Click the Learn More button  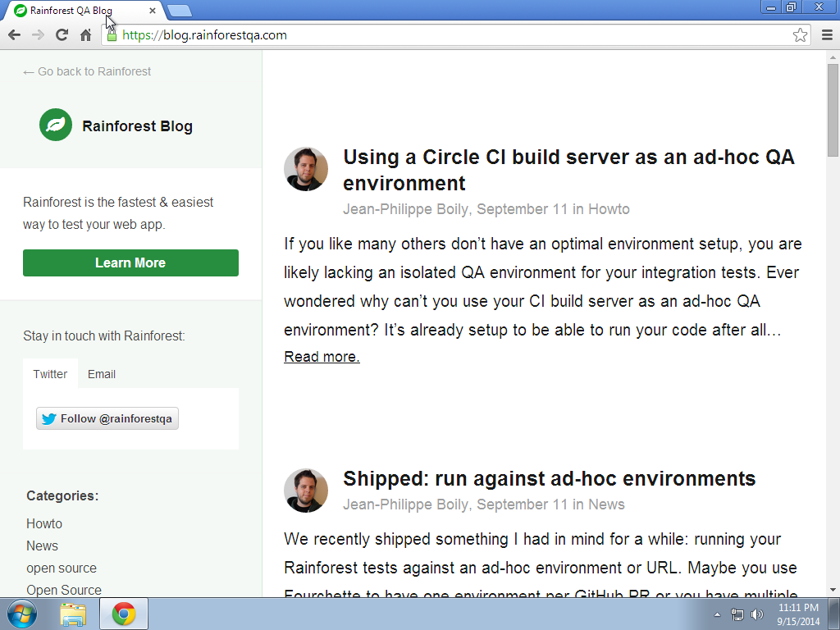click(130, 263)
